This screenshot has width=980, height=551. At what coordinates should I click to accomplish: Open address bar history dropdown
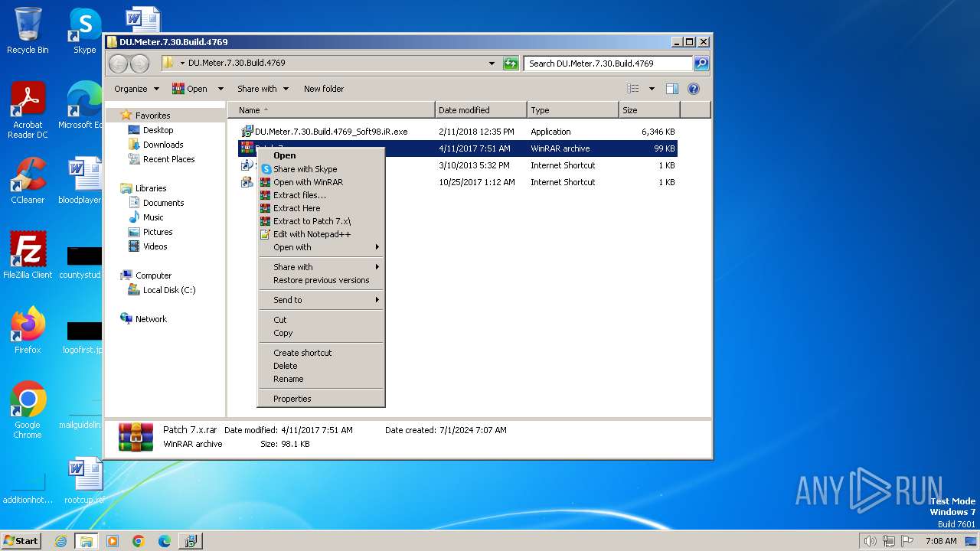tap(492, 64)
